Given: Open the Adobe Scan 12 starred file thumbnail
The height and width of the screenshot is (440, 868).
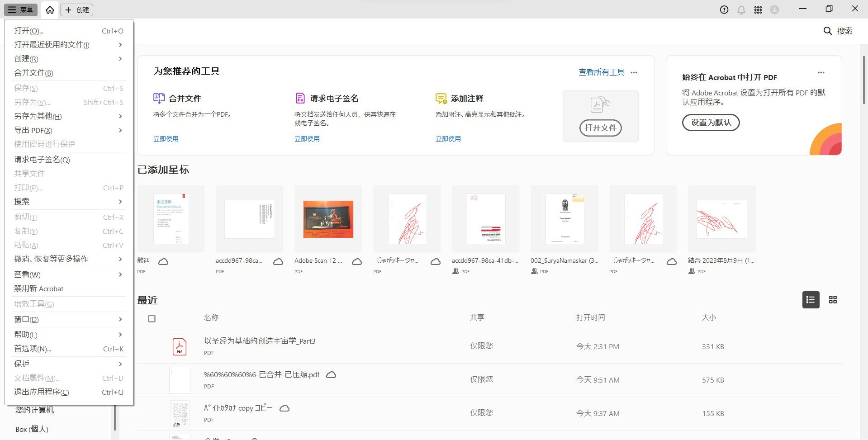Looking at the screenshot, I should (328, 219).
